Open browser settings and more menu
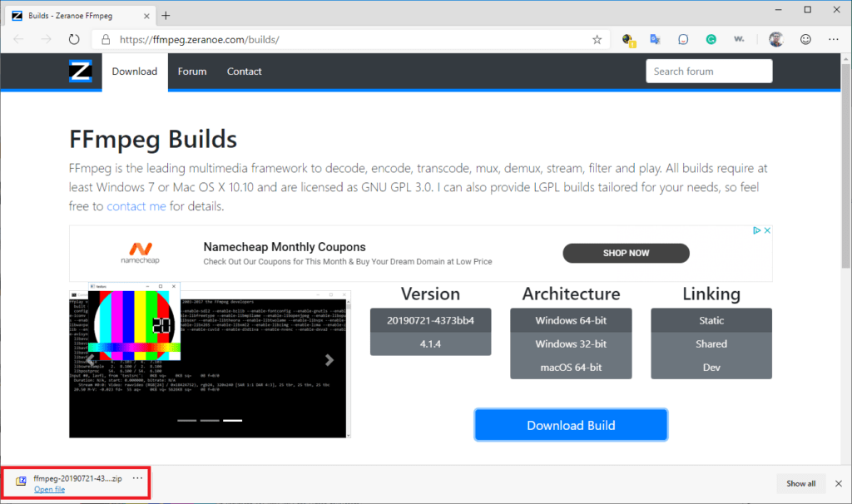Screen dimensions: 852x504 [833, 39]
